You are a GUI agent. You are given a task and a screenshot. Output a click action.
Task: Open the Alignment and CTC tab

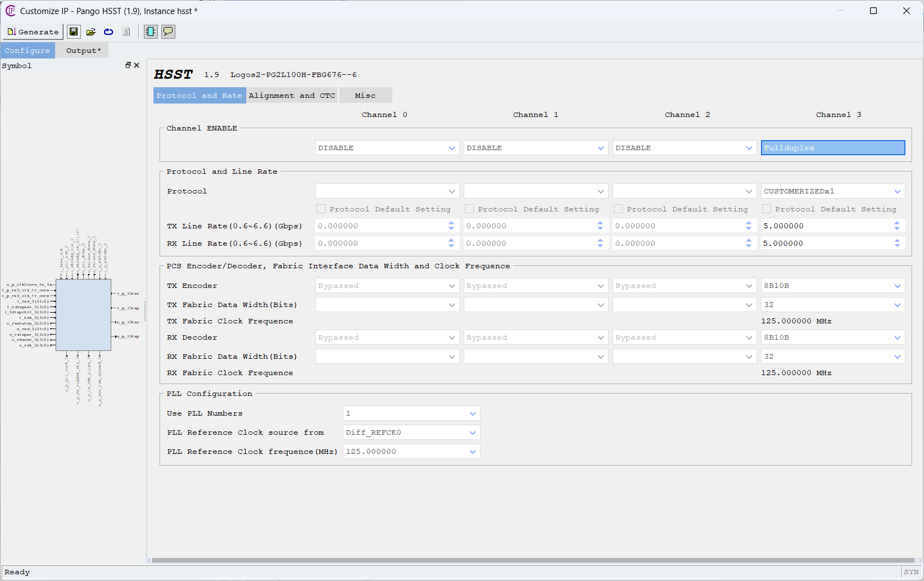(292, 96)
